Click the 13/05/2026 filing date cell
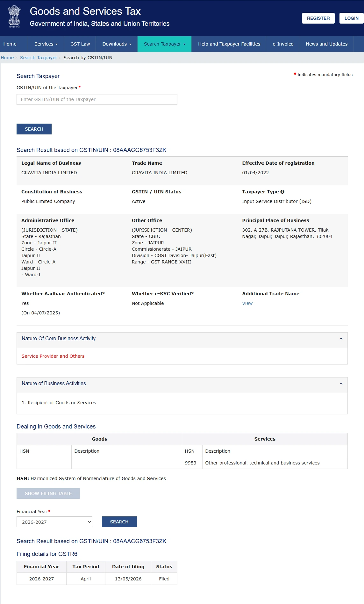Screen dimensions: 364x604 (128, 579)
